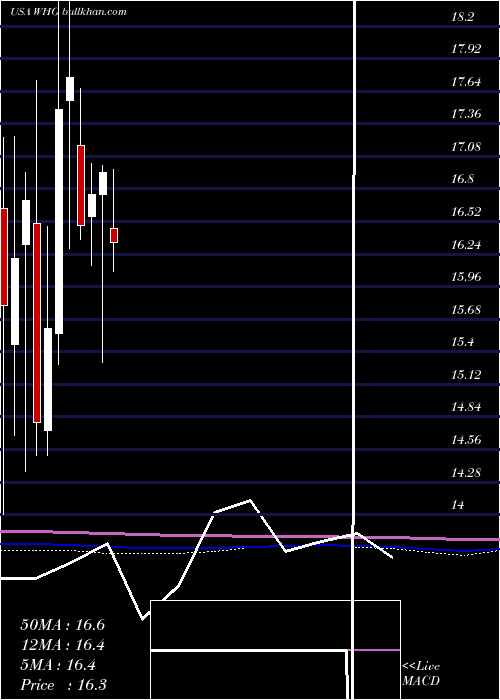Select the tall white candle reaching 17.36
The image size is (500, 700).
coord(59,221)
